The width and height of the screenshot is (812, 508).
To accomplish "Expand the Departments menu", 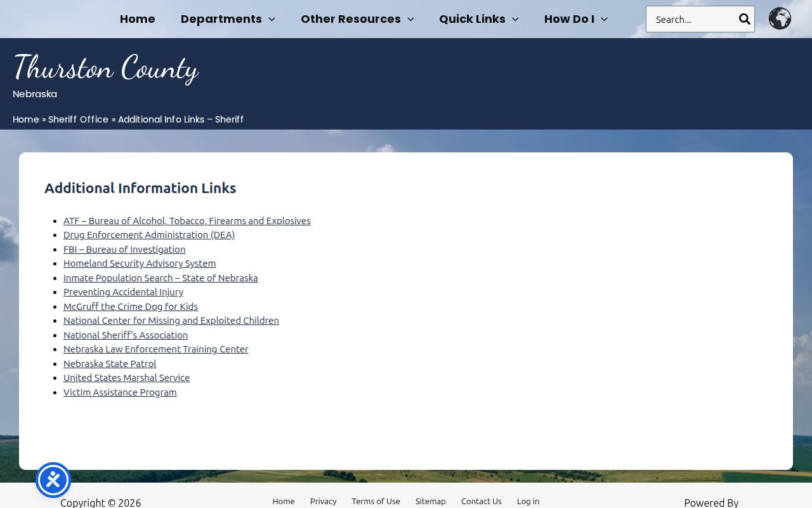I will click(228, 19).
